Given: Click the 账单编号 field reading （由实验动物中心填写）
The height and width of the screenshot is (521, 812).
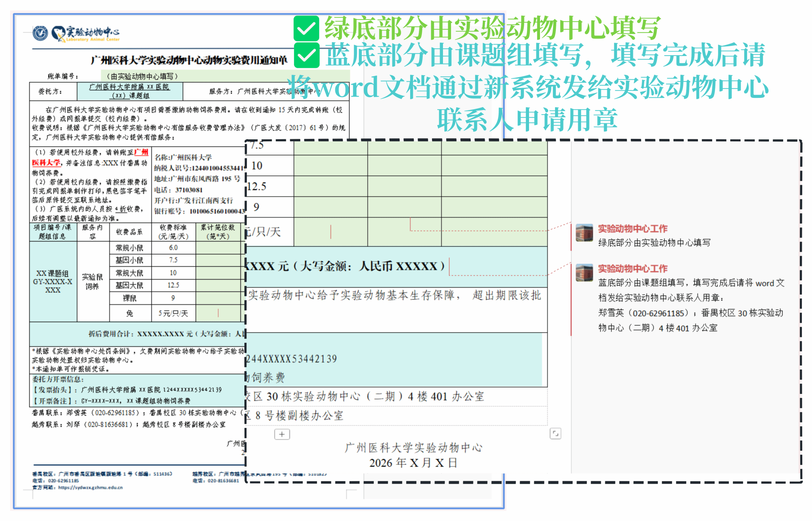Looking at the screenshot, I should tap(225, 76).
